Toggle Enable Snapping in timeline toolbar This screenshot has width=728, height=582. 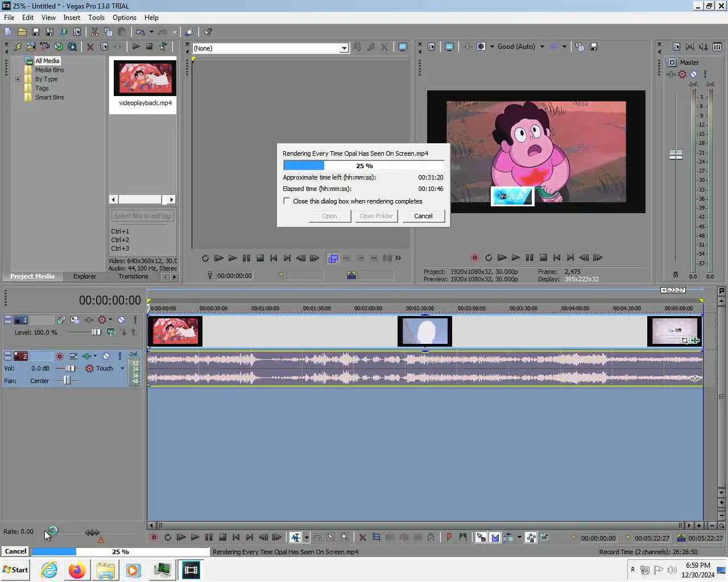(x=481, y=537)
